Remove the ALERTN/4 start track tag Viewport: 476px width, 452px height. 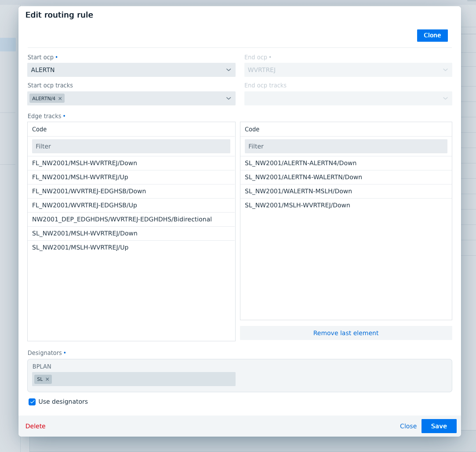[60, 98]
